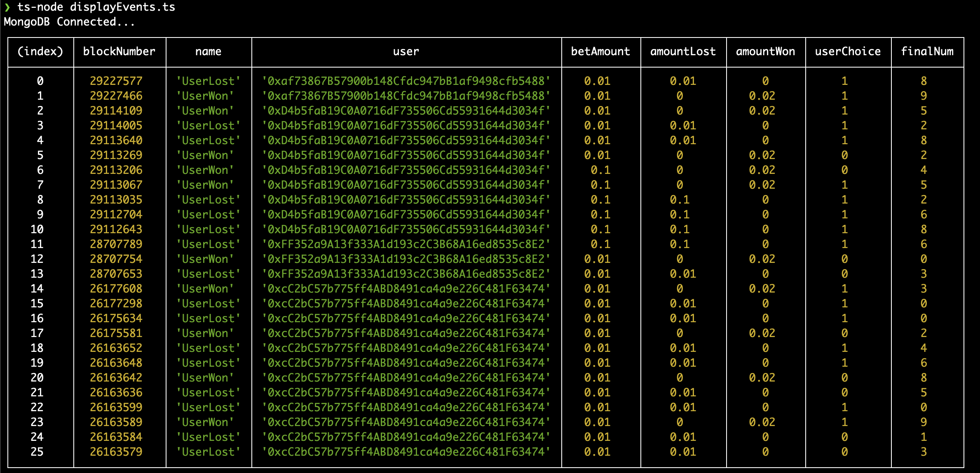
Task: Click the user address in index row 2
Action: pos(406,111)
